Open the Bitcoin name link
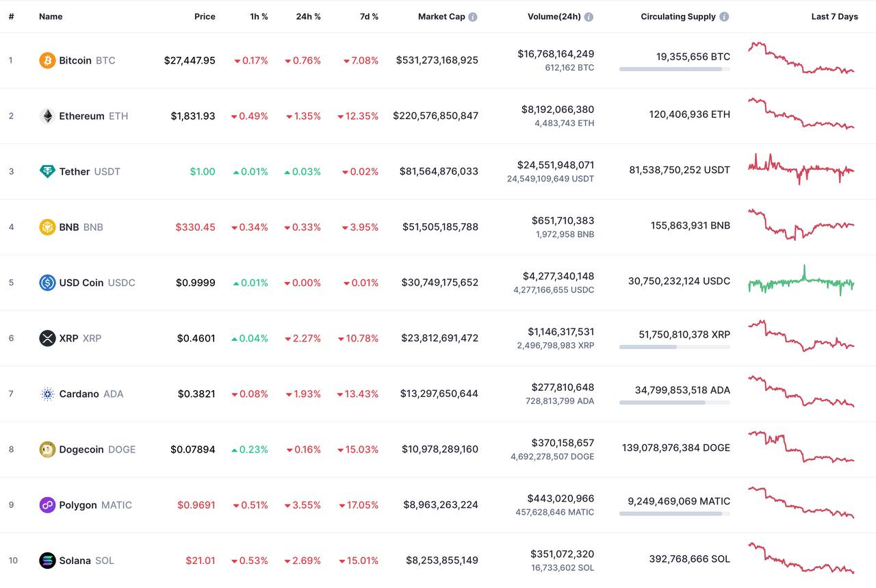The image size is (876, 588). (75, 60)
